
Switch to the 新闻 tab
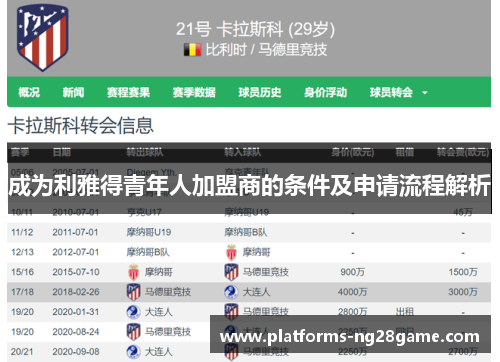pos(73,92)
